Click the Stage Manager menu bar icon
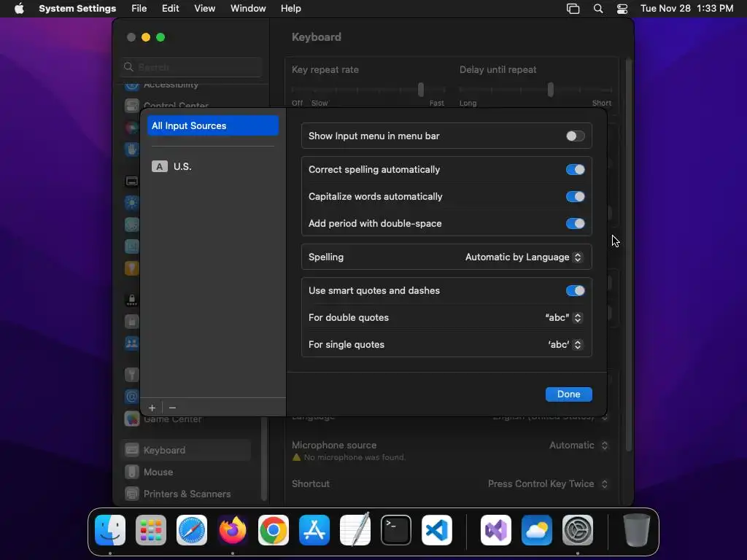 (x=573, y=9)
